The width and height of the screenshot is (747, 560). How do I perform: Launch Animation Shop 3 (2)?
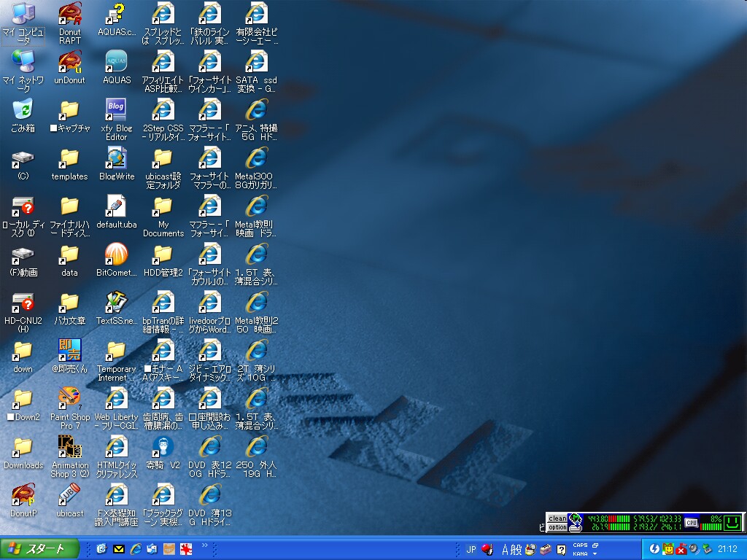[69, 456]
